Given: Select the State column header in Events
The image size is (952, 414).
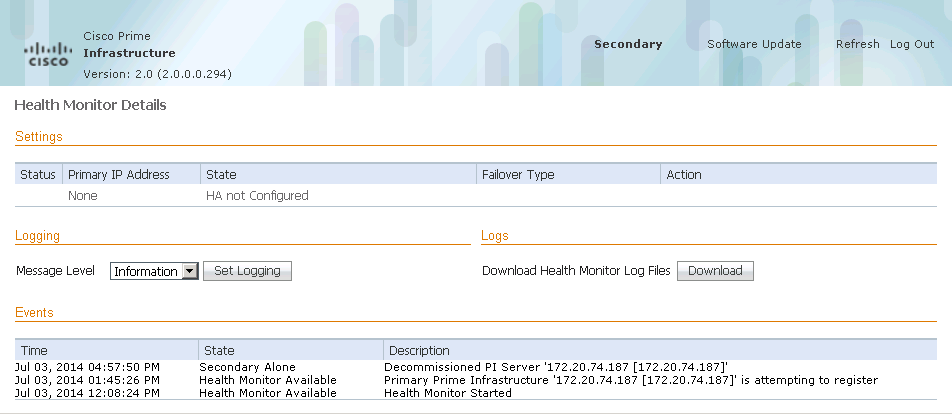Looking at the screenshot, I should (x=219, y=351).
